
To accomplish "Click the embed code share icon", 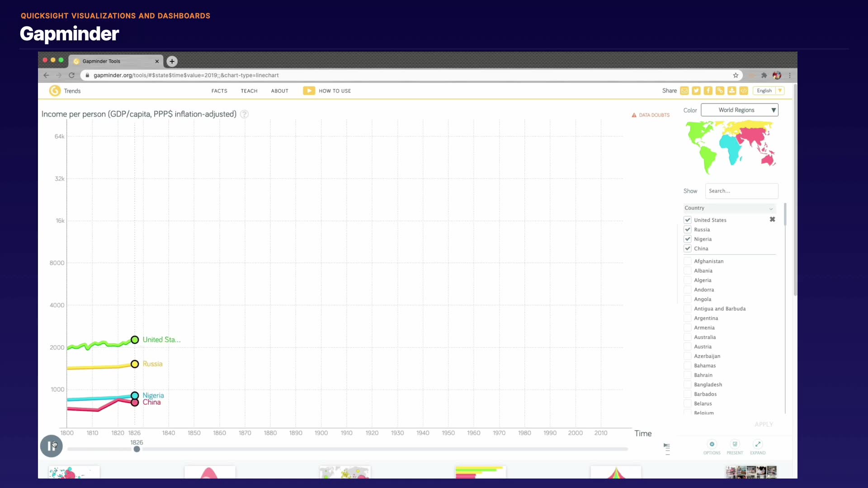I will pyautogui.click(x=744, y=91).
